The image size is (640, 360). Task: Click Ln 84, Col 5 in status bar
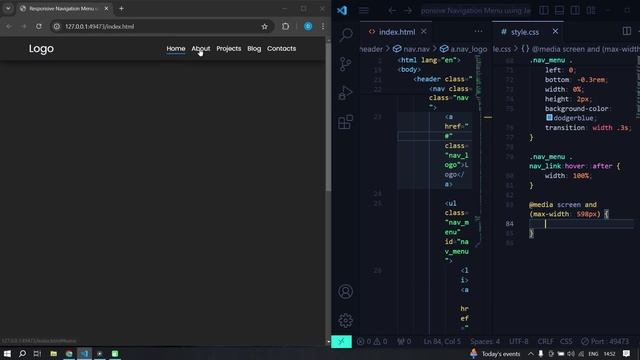point(442,341)
